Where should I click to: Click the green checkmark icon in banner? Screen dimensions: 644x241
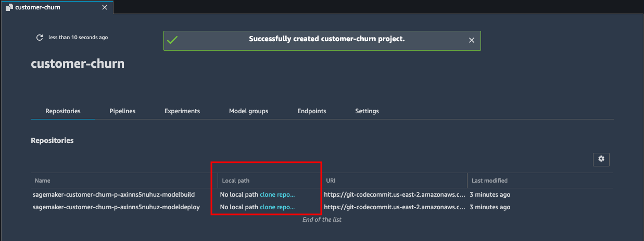point(172,40)
